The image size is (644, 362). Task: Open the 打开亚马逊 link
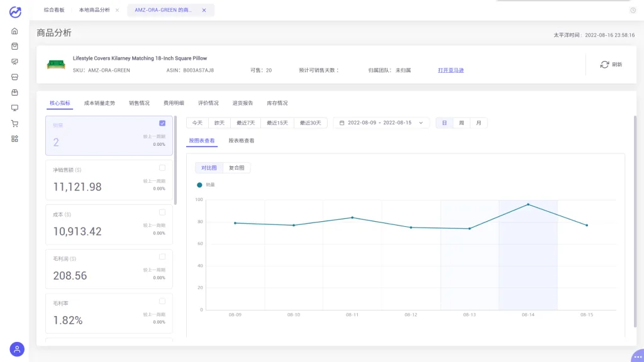(450, 70)
